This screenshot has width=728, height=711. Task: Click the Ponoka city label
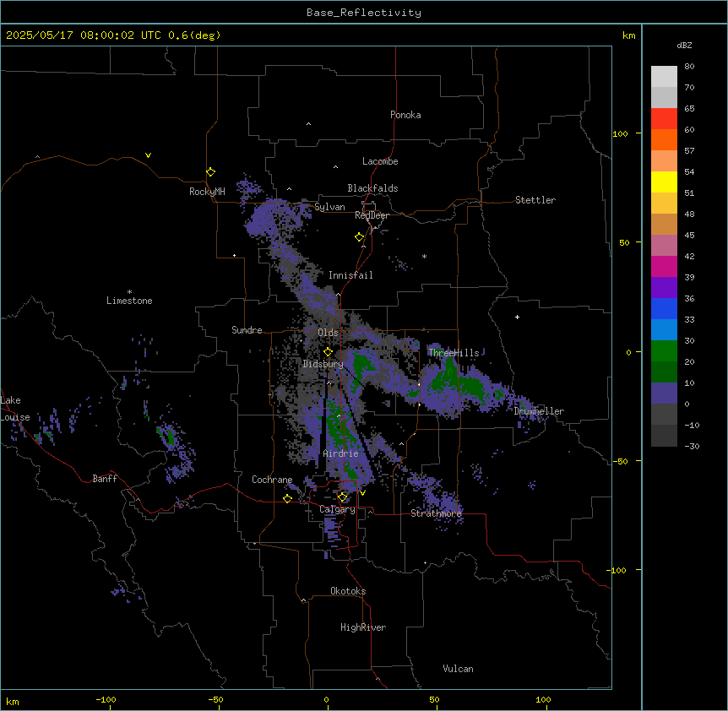(x=405, y=115)
